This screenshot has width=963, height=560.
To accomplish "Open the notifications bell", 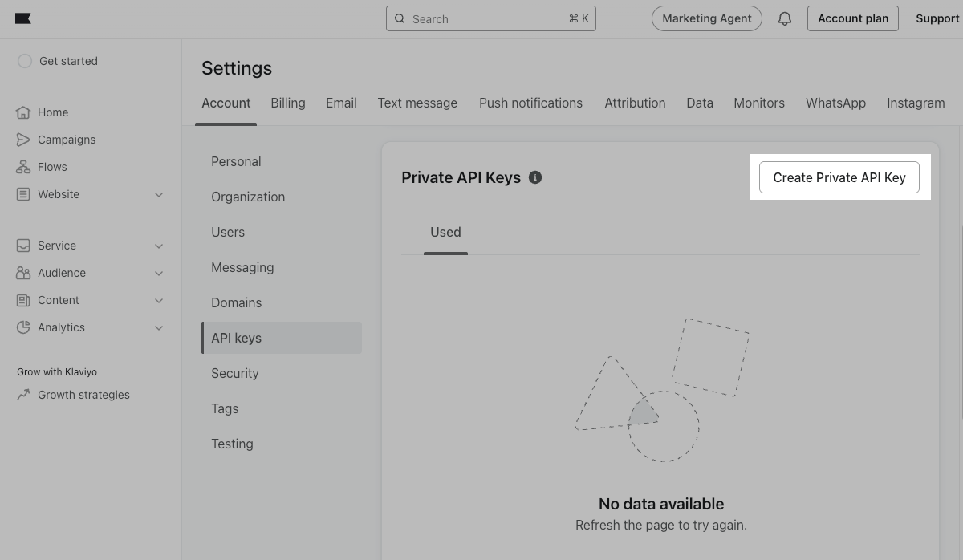I will 785,18.
